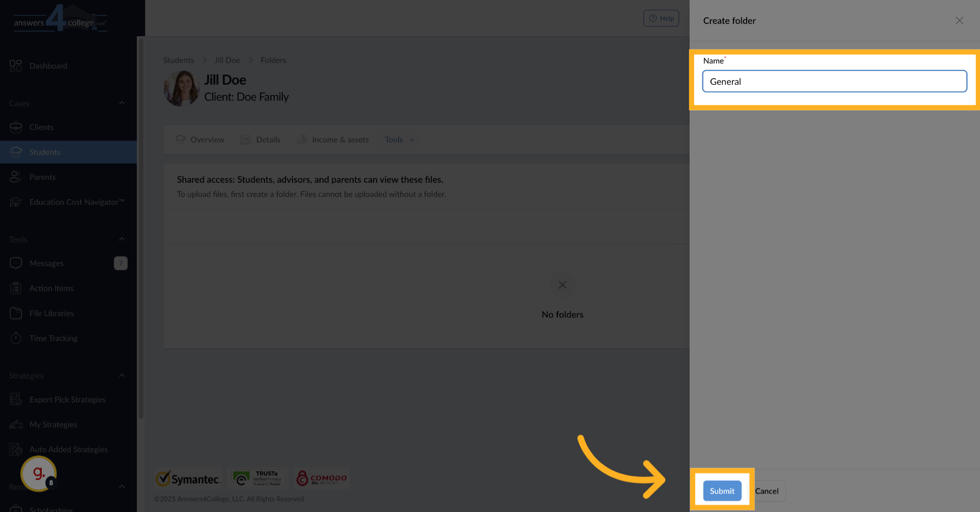980x512 pixels.
Task: Open Action Items clipboard icon
Action: [16, 288]
